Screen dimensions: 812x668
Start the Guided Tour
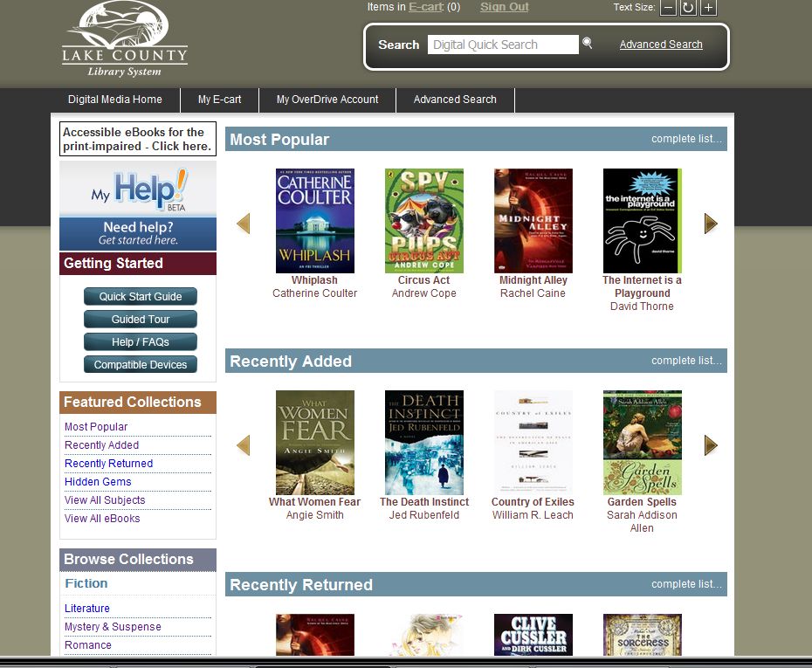click(141, 320)
